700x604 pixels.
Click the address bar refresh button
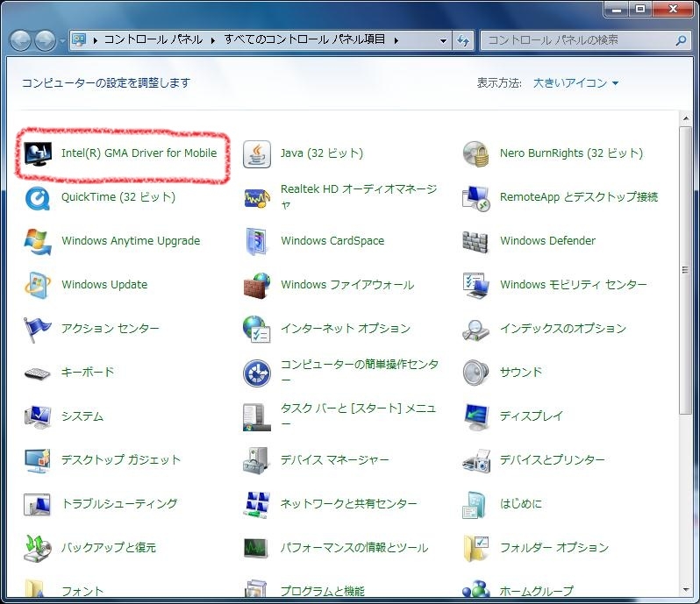click(x=463, y=40)
